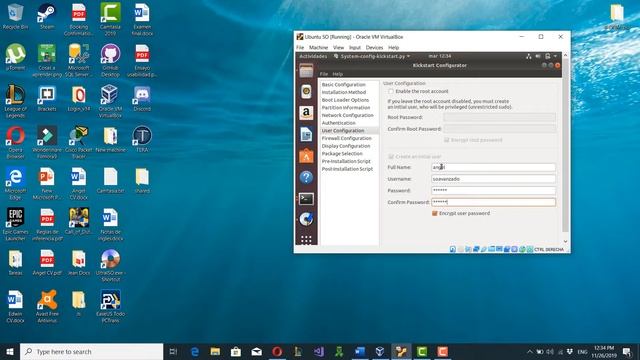
Task: Open VirtualBox File menu
Action: click(300, 48)
